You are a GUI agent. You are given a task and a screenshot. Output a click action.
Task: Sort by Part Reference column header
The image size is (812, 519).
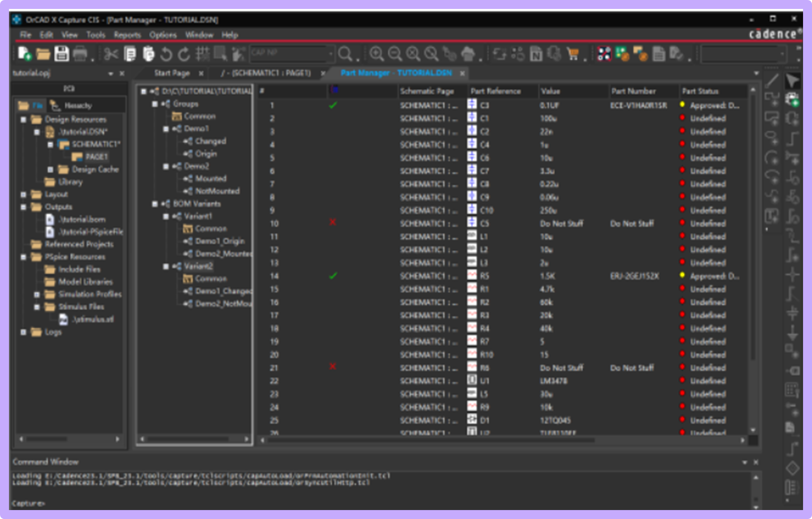click(496, 91)
